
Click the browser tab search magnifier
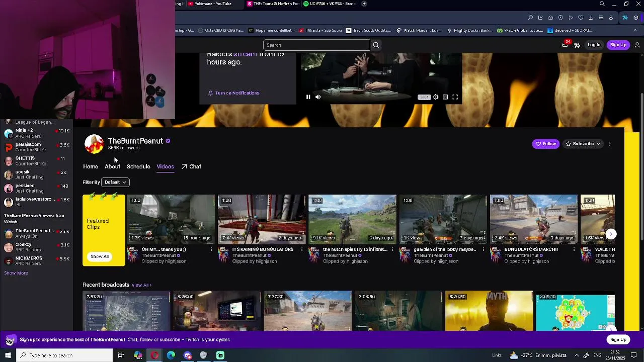pyautogui.click(x=602, y=4)
